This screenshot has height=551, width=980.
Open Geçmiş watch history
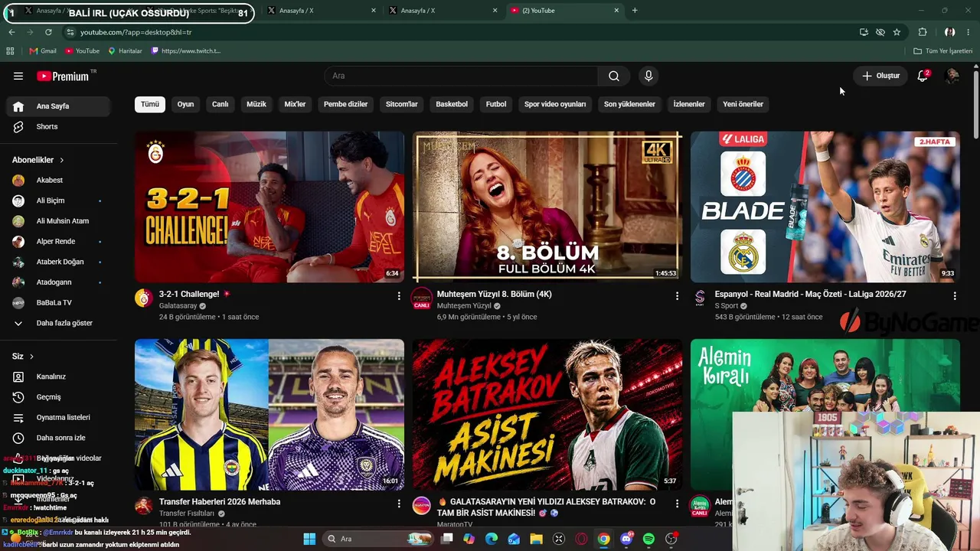click(58, 397)
